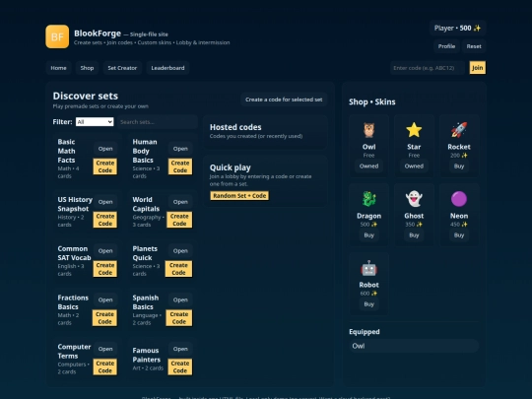
Task: Create Code for US History Snapshot
Action: coord(105,220)
